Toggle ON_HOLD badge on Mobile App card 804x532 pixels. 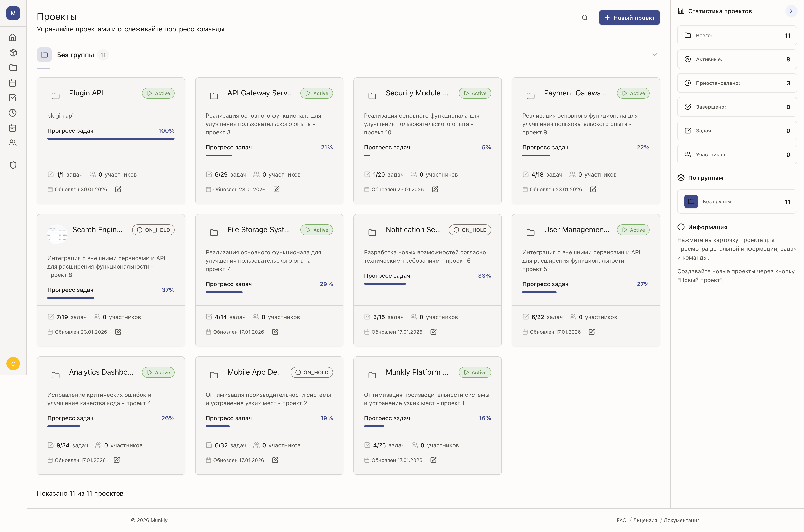coord(311,373)
